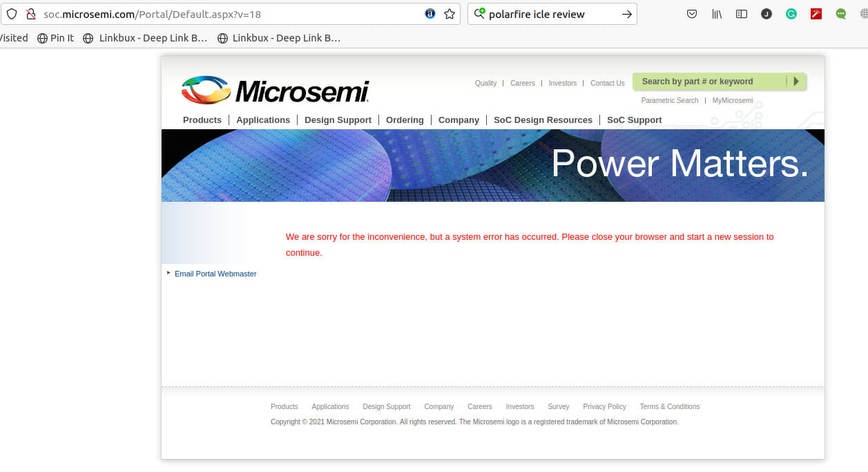This screenshot has height=472, width=868.
Task: Open the Company menu
Action: [459, 120]
